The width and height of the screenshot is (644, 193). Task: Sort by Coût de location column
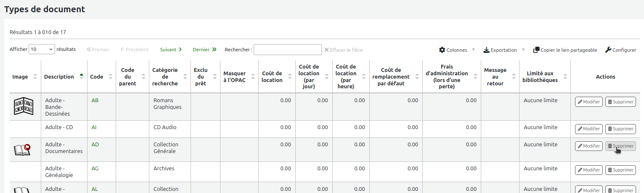277,77
